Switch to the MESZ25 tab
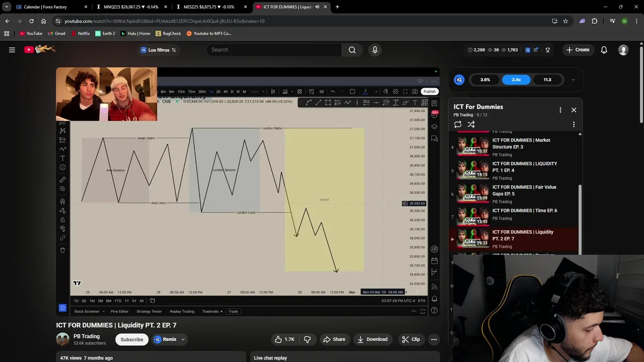The height and width of the screenshot is (362, 644). pyautogui.click(x=211, y=7)
